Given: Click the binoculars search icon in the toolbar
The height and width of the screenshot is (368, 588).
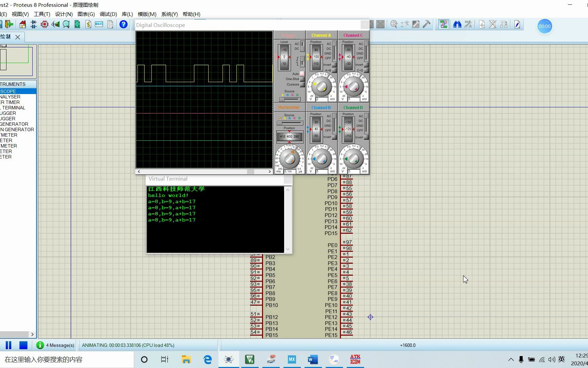Looking at the screenshot, I should click(457, 24).
